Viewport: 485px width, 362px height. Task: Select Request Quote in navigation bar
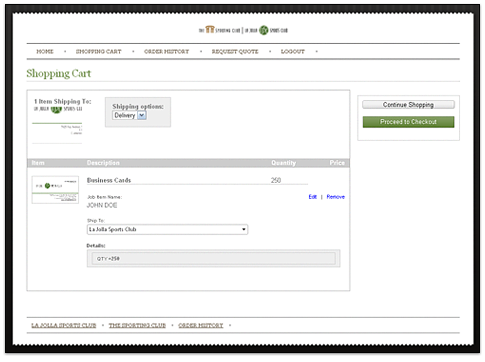pyautogui.click(x=235, y=52)
